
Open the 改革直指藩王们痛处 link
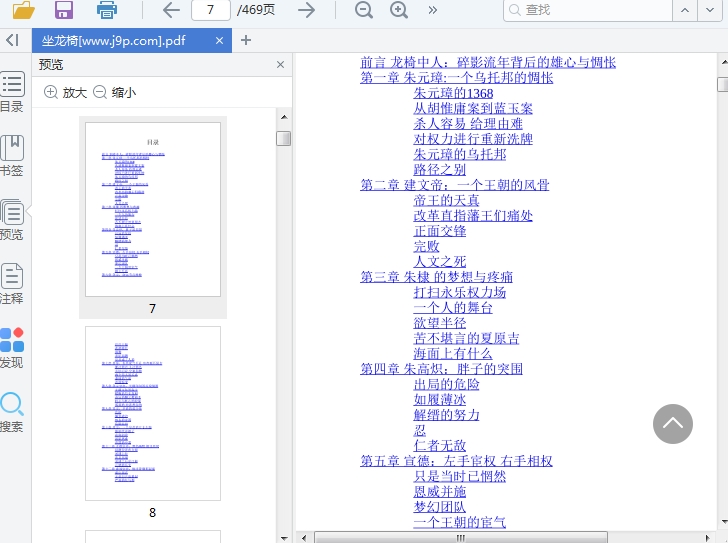click(473, 215)
